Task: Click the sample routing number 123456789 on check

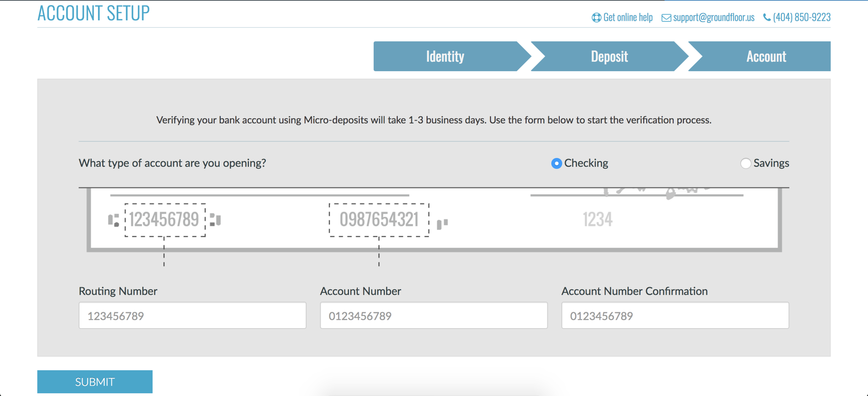Action: [x=164, y=220]
